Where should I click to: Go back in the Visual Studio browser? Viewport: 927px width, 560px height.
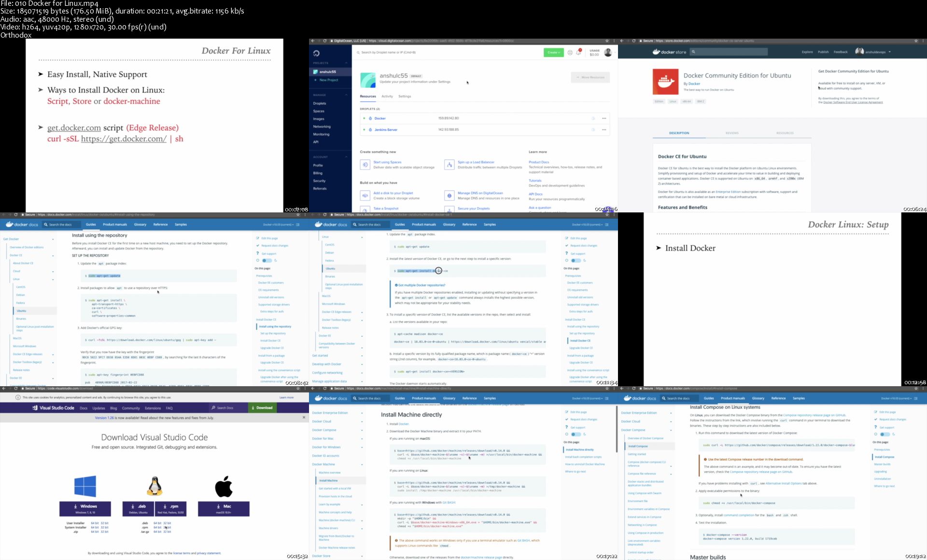click(x=3, y=389)
